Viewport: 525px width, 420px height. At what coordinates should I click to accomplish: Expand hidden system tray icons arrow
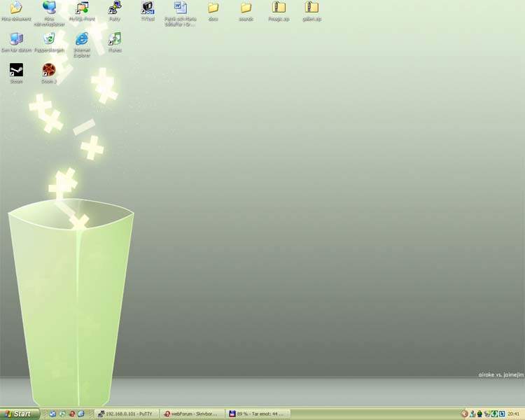(x=464, y=414)
